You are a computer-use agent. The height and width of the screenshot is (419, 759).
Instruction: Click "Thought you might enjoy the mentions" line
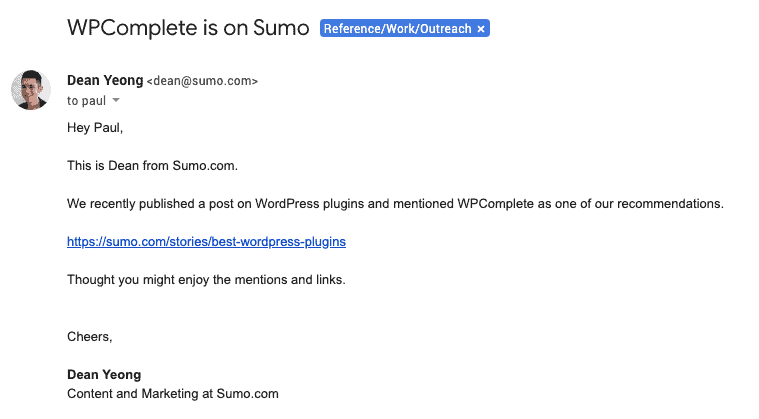pos(206,280)
